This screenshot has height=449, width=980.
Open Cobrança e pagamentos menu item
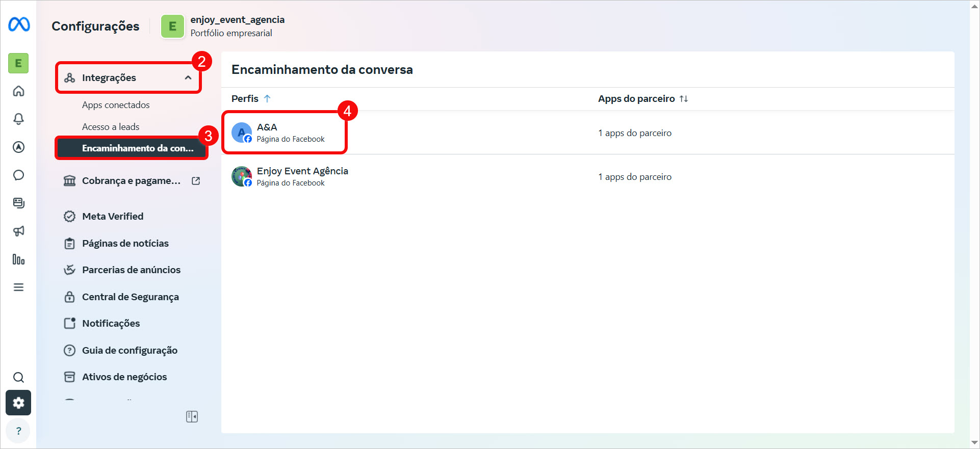132,181
